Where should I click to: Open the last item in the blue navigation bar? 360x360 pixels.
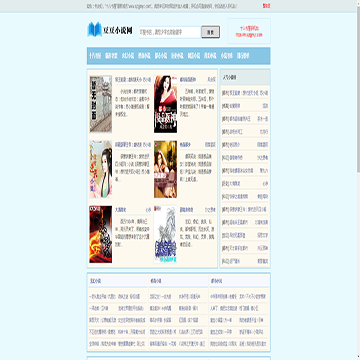click(x=243, y=56)
